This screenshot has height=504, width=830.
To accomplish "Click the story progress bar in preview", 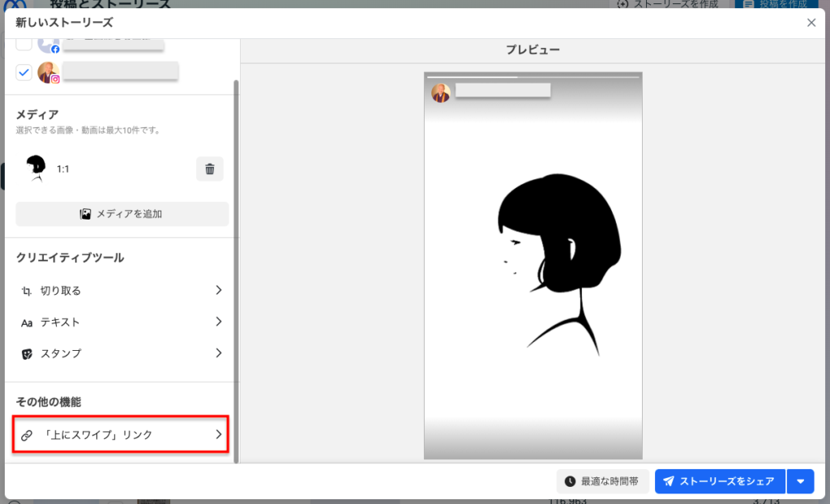I will pyautogui.click(x=533, y=77).
